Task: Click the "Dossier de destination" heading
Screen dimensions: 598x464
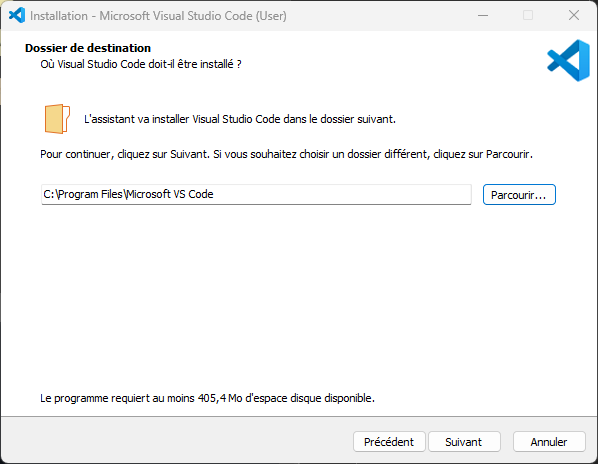Action: [x=88, y=48]
